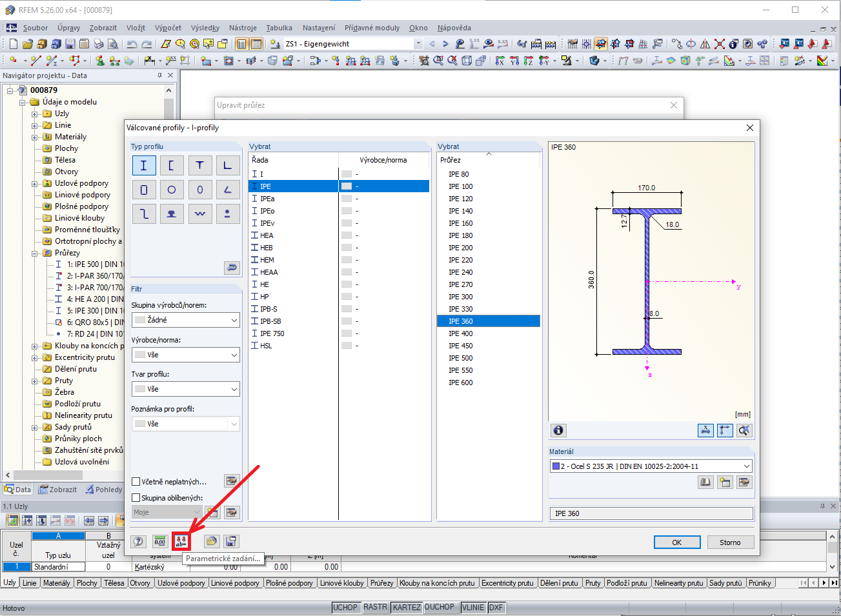Select the HEB row in Řada list
The height and width of the screenshot is (616, 841).
(339, 248)
